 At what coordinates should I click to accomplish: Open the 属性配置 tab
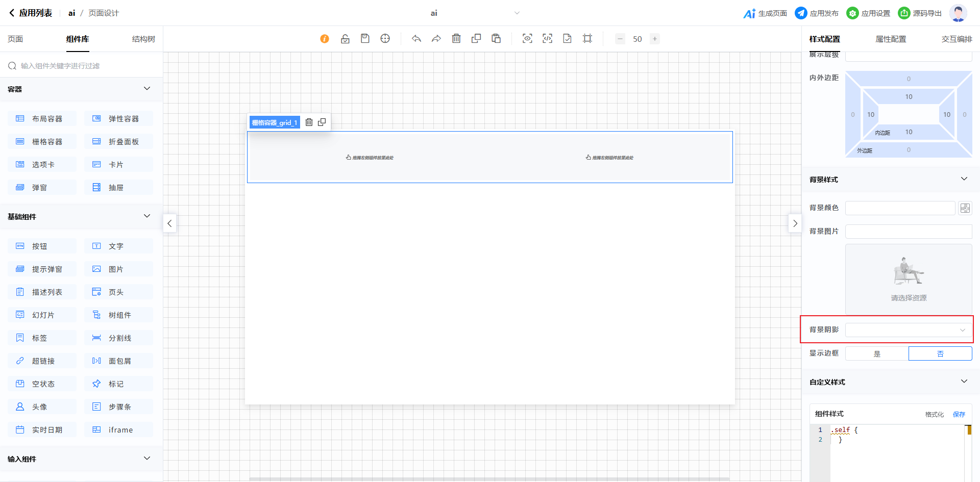tap(891, 39)
